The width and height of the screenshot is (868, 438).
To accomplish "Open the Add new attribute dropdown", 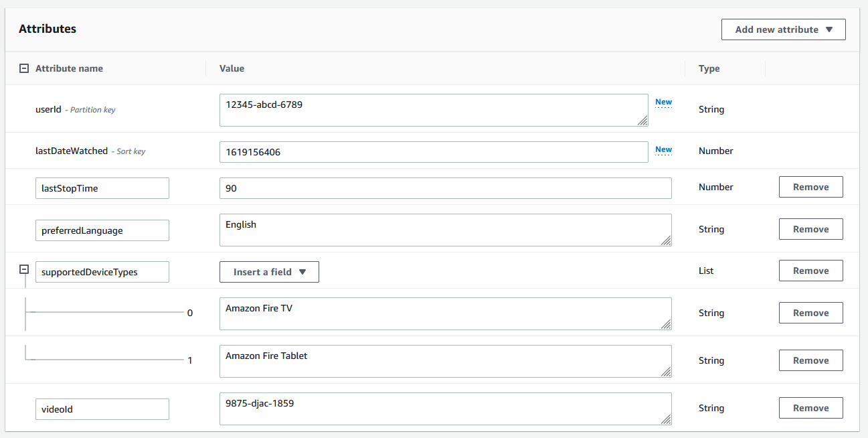I will [x=783, y=29].
